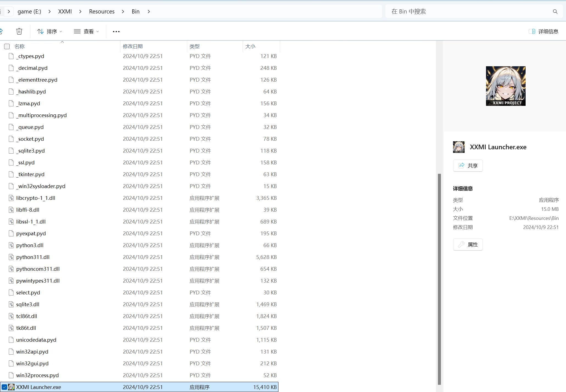566x392 pixels.
Task: Click the search magnifier icon
Action: [x=555, y=12]
